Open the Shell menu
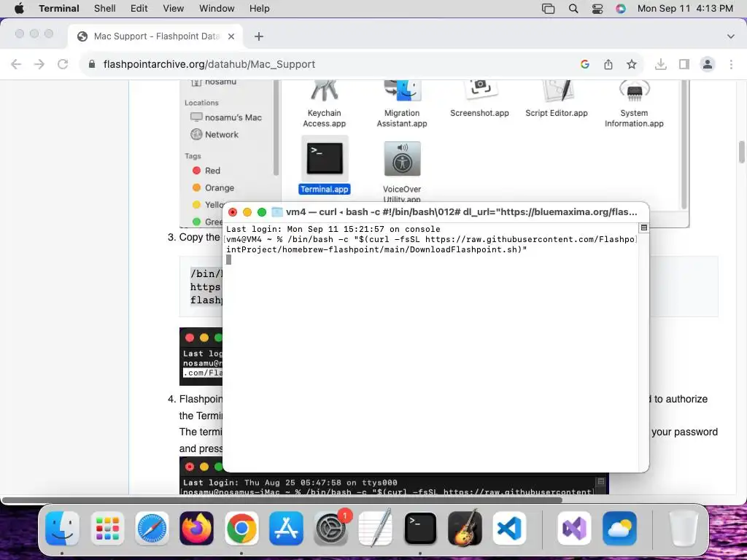 (105, 9)
